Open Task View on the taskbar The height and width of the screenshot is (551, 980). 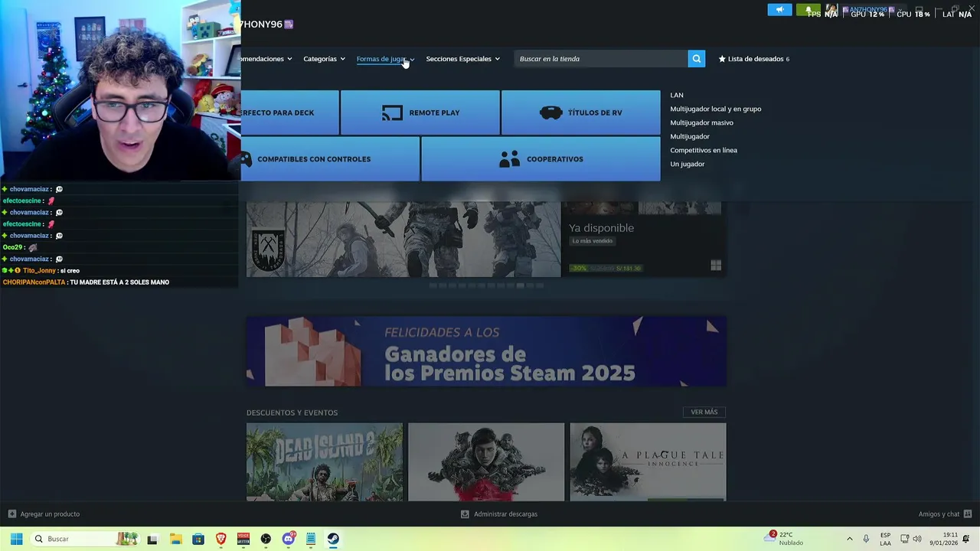[x=152, y=539]
